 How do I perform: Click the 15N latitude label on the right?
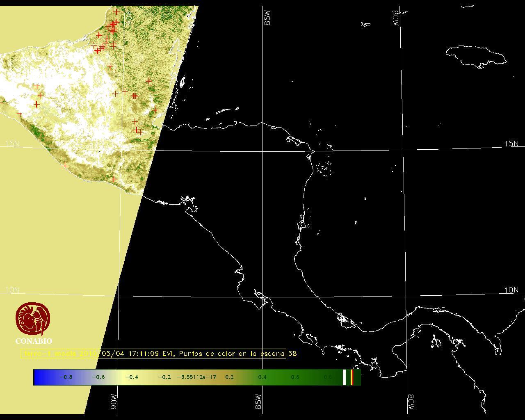(x=511, y=144)
